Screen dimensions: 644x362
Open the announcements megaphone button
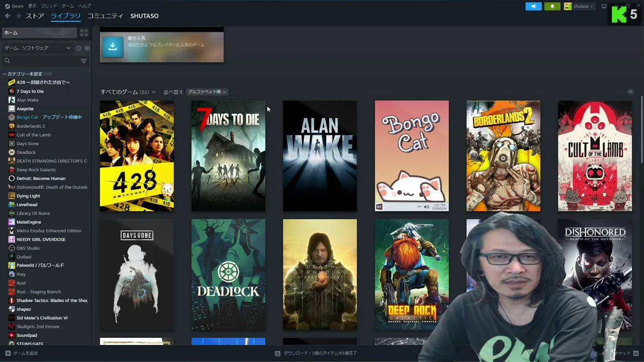[x=533, y=6]
